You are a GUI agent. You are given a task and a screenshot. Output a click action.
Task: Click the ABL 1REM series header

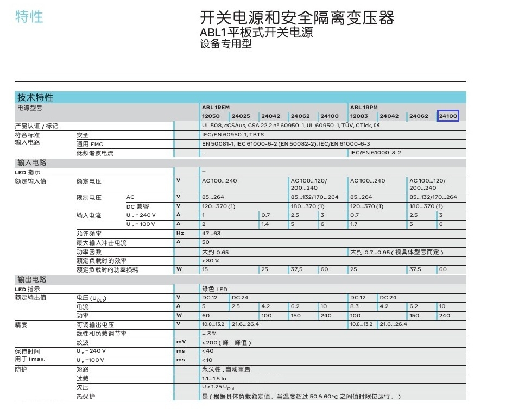coord(216,107)
